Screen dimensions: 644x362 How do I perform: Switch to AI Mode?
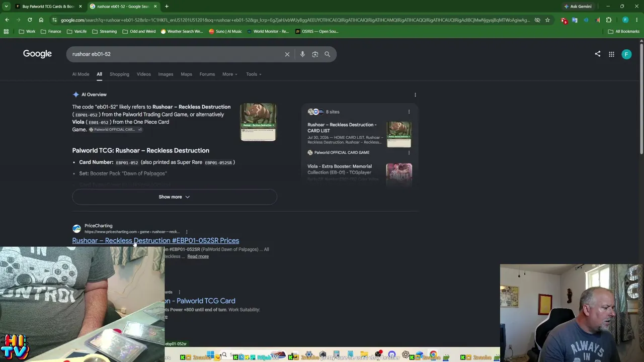[80, 74]
